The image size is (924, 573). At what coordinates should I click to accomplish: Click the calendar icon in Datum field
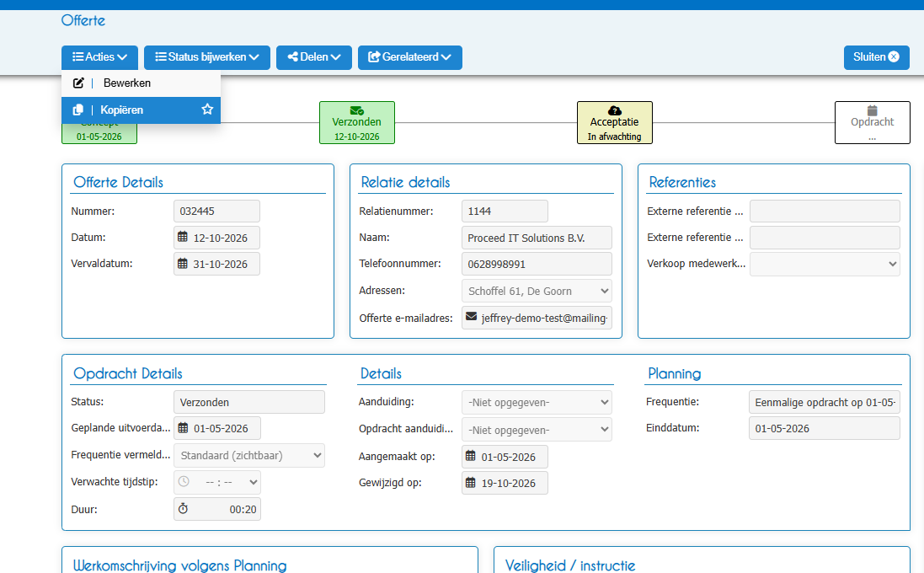coord(183,237)
